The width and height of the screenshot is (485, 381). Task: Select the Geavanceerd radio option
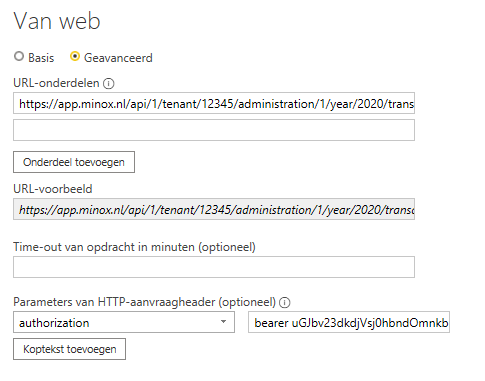pyautogui.click(x=75, y=56)
